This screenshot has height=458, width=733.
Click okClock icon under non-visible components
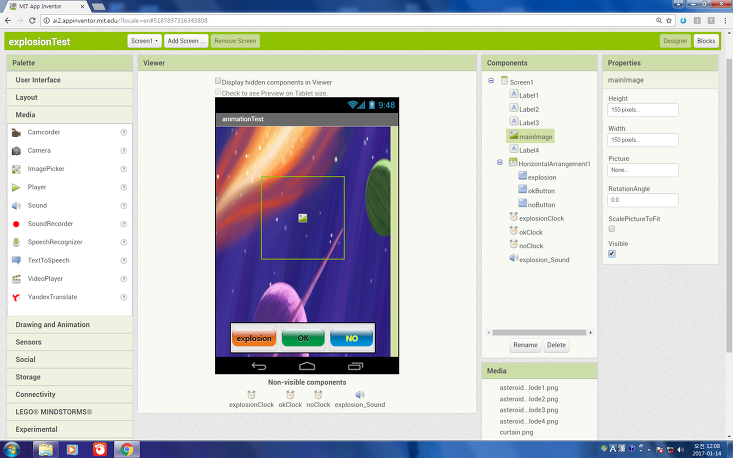[x=290, y=395]
